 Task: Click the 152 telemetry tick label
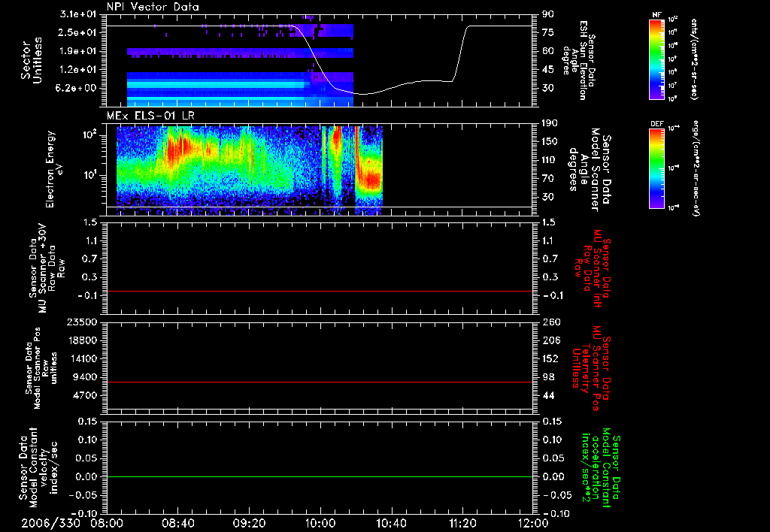pyautogui.click(x=550, y=358)
